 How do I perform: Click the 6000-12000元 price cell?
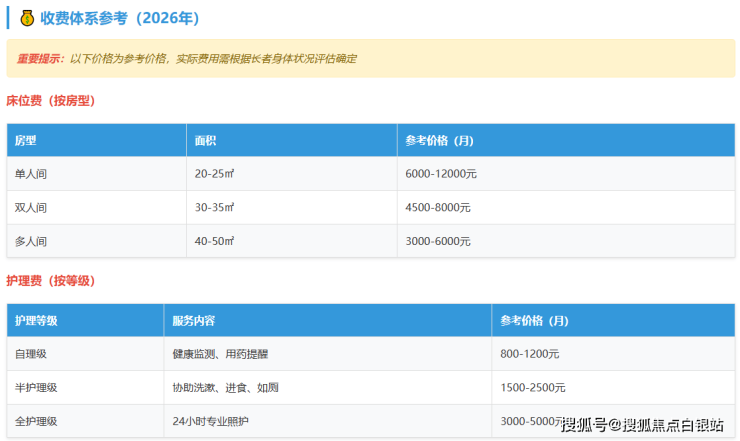[441, 174]
